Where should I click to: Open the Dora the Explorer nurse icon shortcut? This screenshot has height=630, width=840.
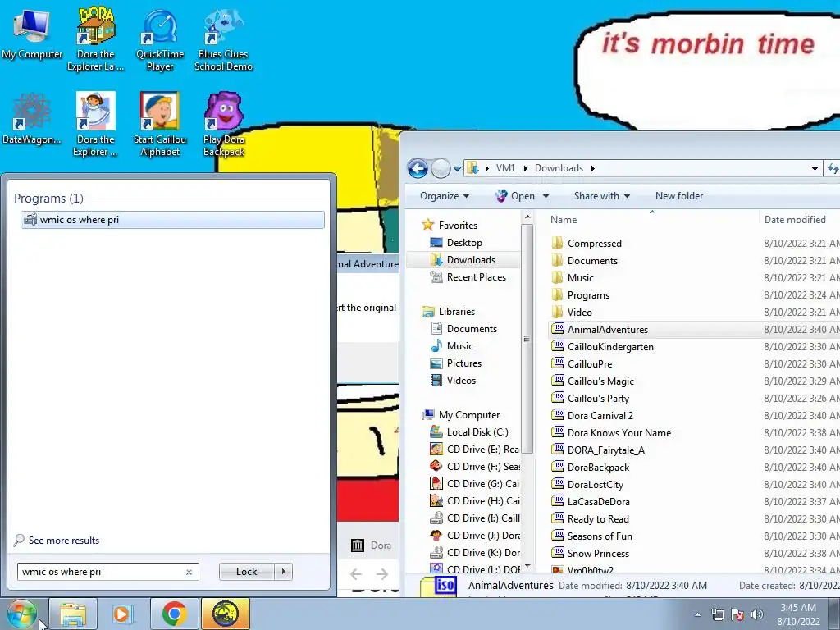pos(95,125)
